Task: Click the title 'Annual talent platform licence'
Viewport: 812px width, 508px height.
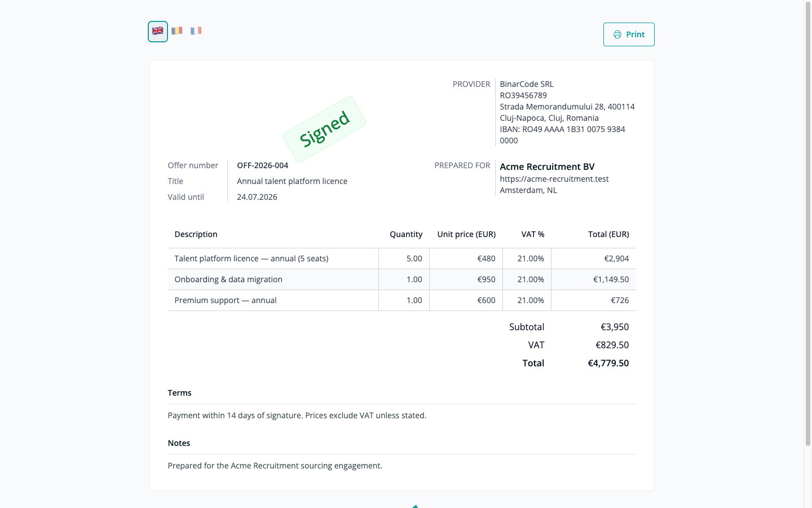Action: pos(292,181)
